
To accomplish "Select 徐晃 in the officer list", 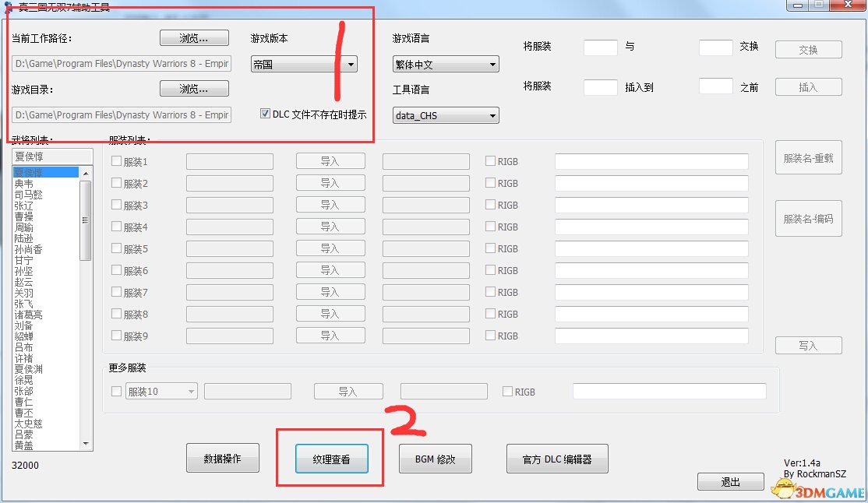I will click(x=24, y=380).
